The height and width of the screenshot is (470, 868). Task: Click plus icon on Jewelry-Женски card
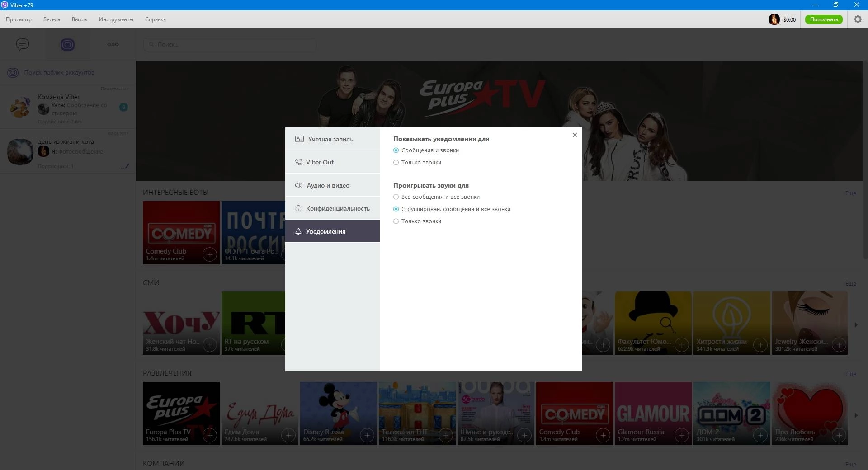click(839, 345)
